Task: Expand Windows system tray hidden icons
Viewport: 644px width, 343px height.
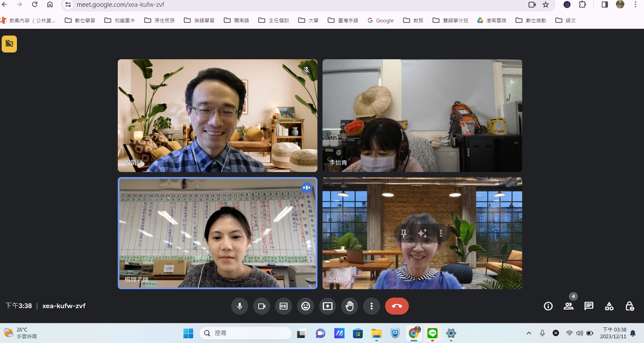Action: [x=529, y=333]
